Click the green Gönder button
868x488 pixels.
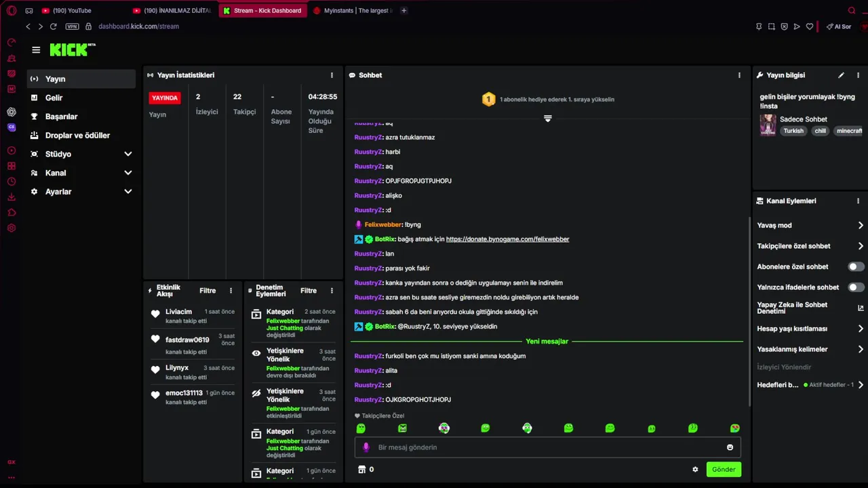click(724, 469)
